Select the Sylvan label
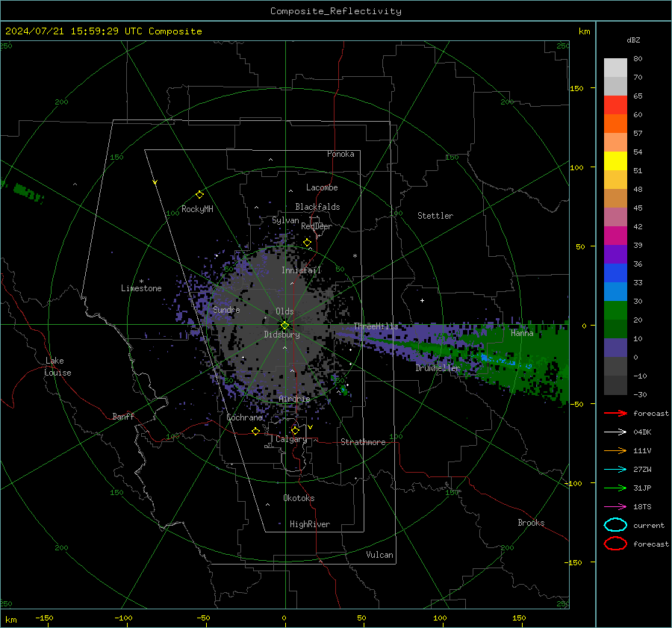 (x=285, y=220)
